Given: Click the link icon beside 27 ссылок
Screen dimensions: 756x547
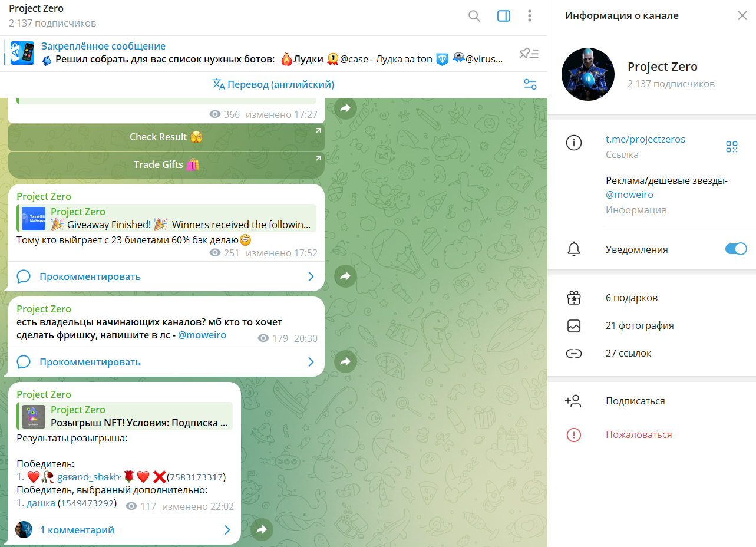Looking at the screenshot, I should (x=573, y=354).
